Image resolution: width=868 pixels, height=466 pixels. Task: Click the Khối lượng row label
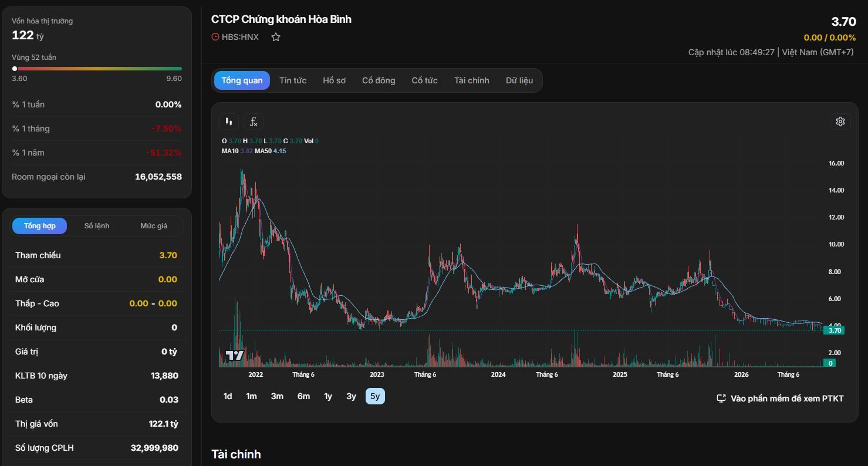pos(36,327)
